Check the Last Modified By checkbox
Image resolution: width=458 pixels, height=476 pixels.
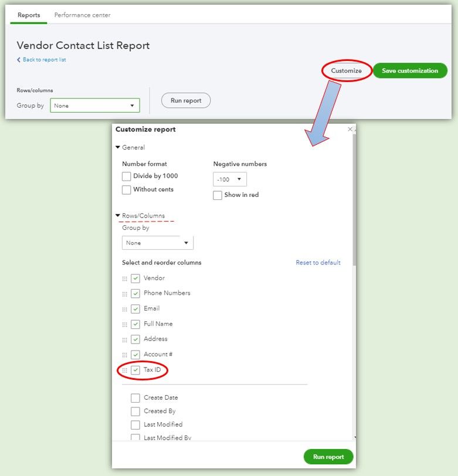[135, 437]
